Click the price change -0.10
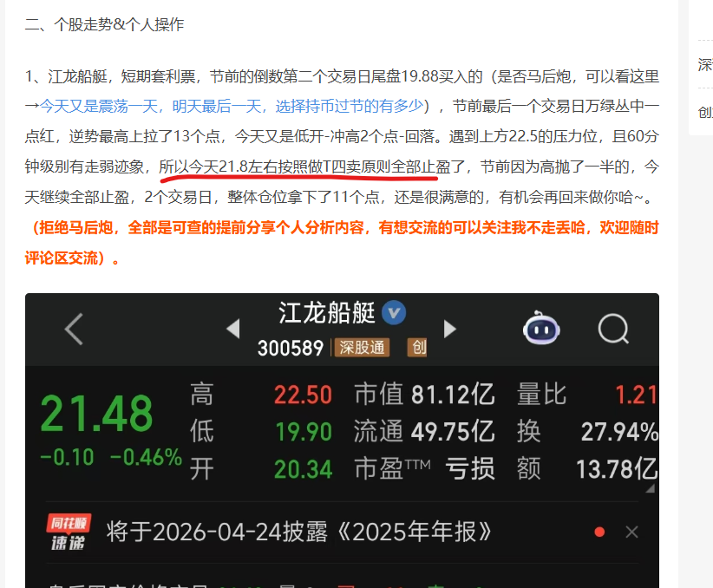This screenshot has height=588, width=713. [68, 458]
